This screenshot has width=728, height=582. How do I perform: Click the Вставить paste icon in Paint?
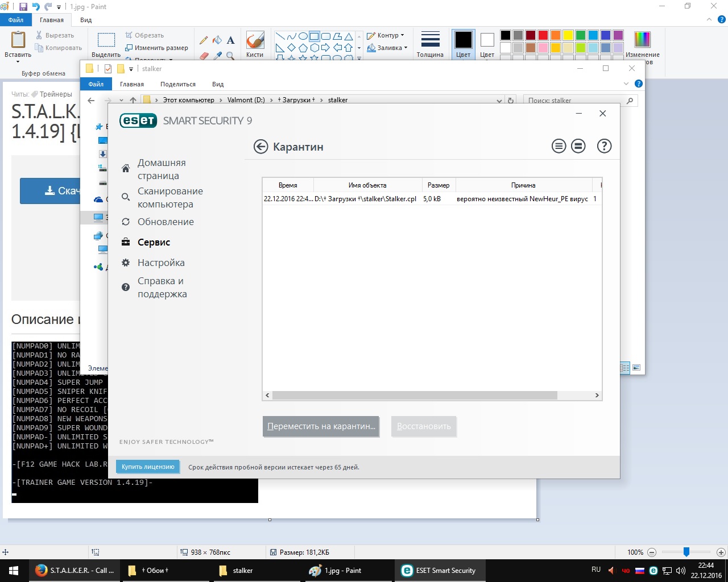[x=18, y=40]
